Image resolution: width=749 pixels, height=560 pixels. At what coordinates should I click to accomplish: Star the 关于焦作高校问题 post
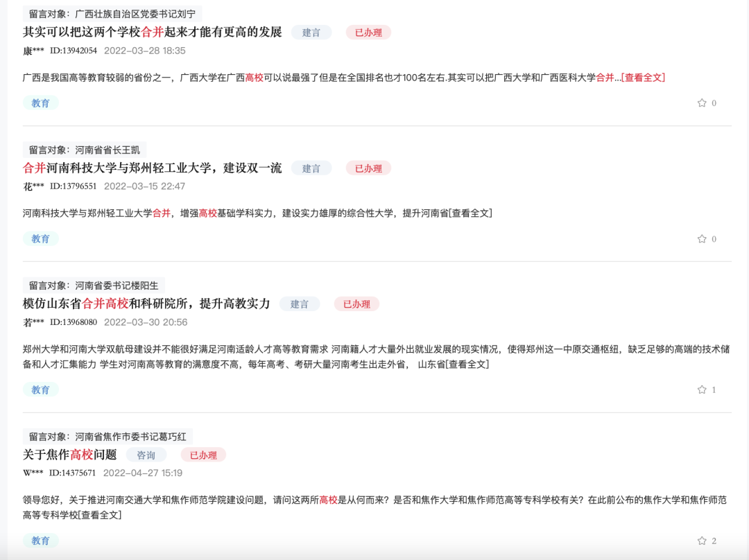(x=702, y=541)
